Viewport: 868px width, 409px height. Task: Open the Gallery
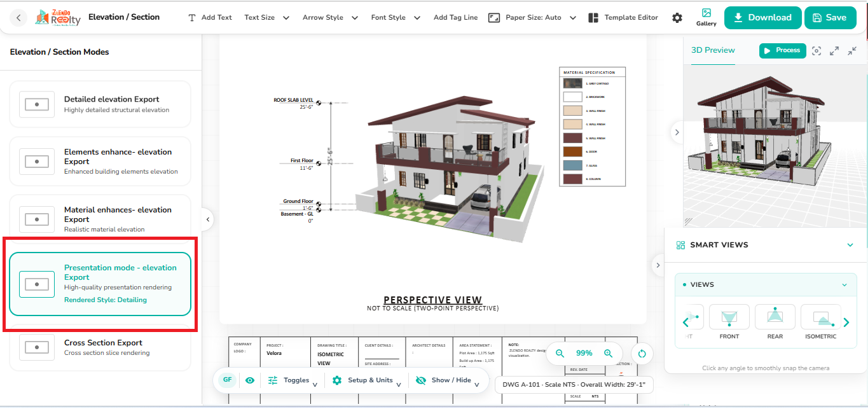pyautogui.click(x=706, y=17)
